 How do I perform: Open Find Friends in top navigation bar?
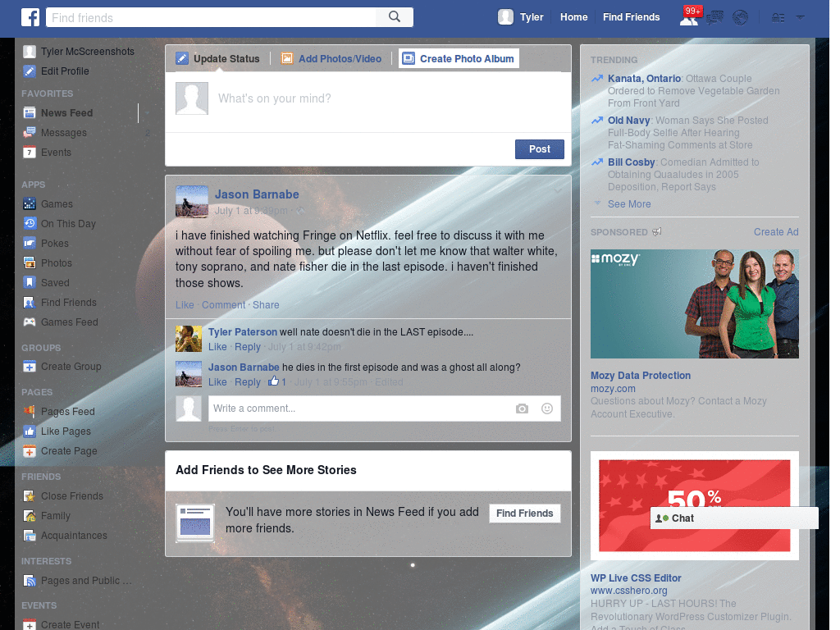pos(631,17)
